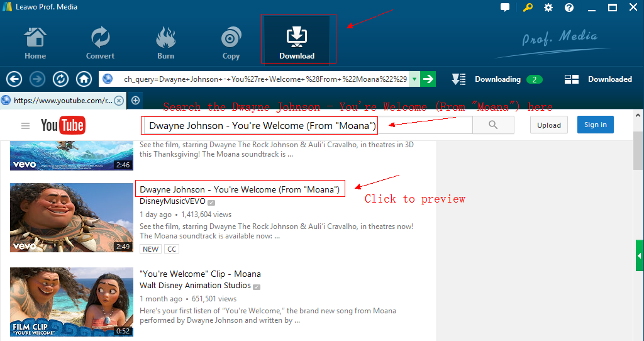
Task: Open the Convert module
Action: [100, 43]
